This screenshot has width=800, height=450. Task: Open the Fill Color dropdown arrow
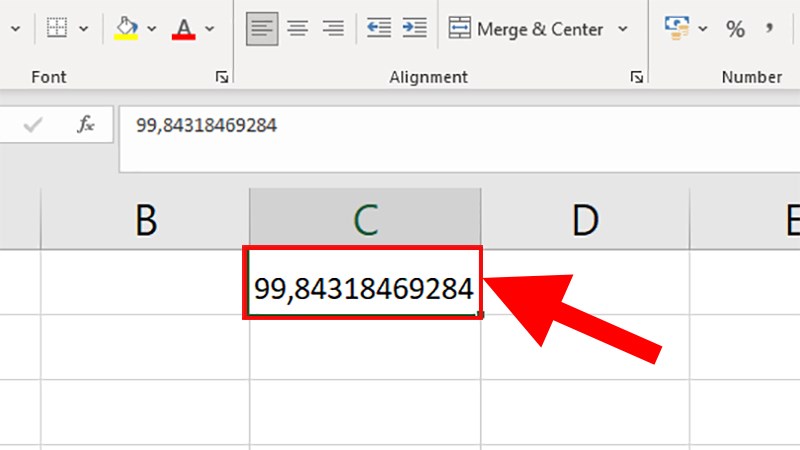152,29
